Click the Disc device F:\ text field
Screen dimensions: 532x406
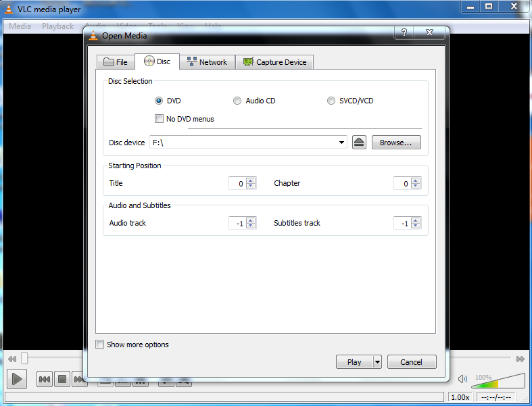coord(243,143)
